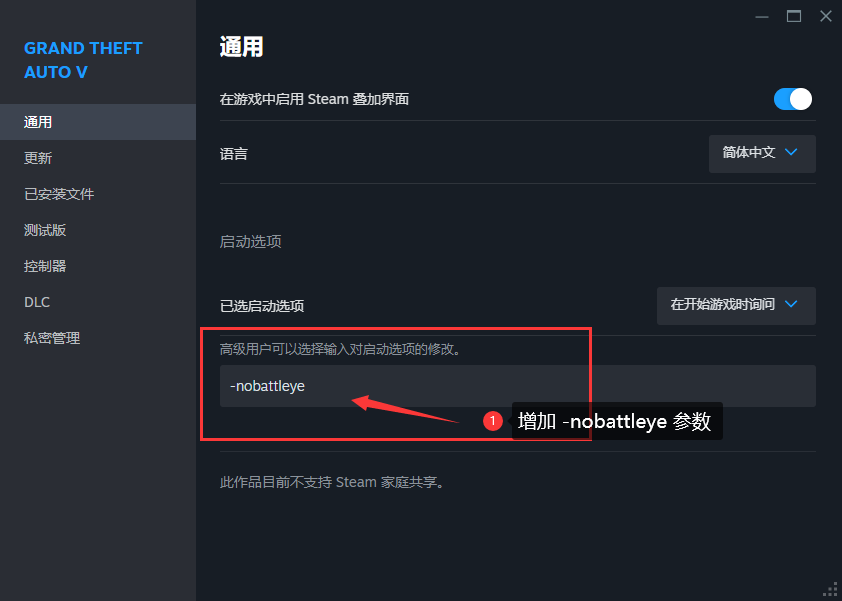Open the 简体中文 language dropdown
842x601 pixels.
click(x=762, y=154)
